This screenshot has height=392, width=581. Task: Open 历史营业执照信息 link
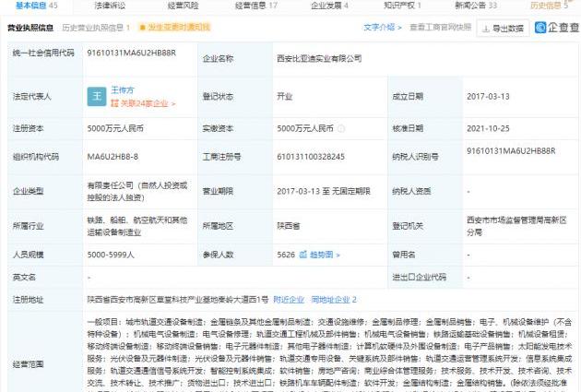(96, 28)
